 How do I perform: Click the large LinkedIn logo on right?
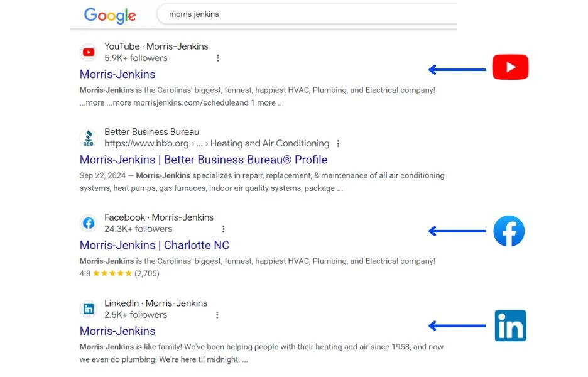[510, 325]
